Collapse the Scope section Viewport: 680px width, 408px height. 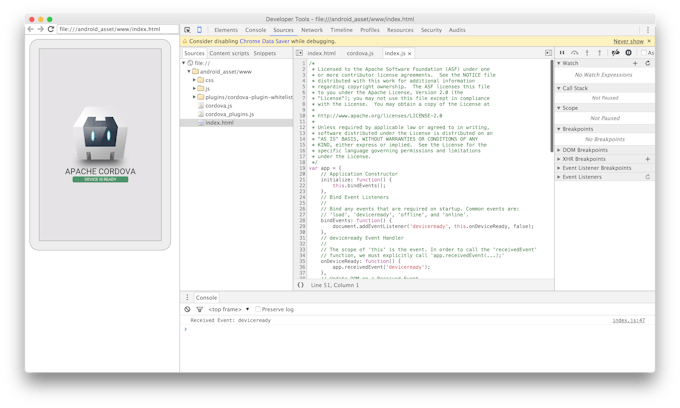point(559,108)
